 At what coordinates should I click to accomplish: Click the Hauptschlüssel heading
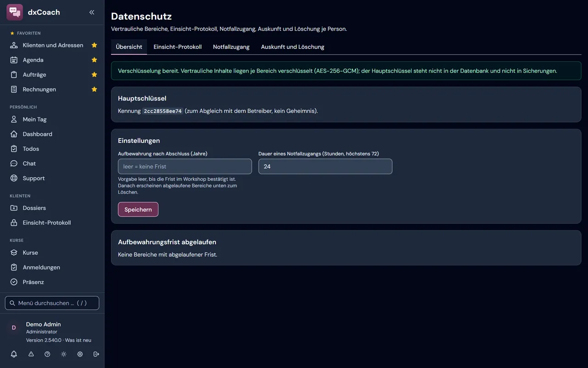(142, 98)
